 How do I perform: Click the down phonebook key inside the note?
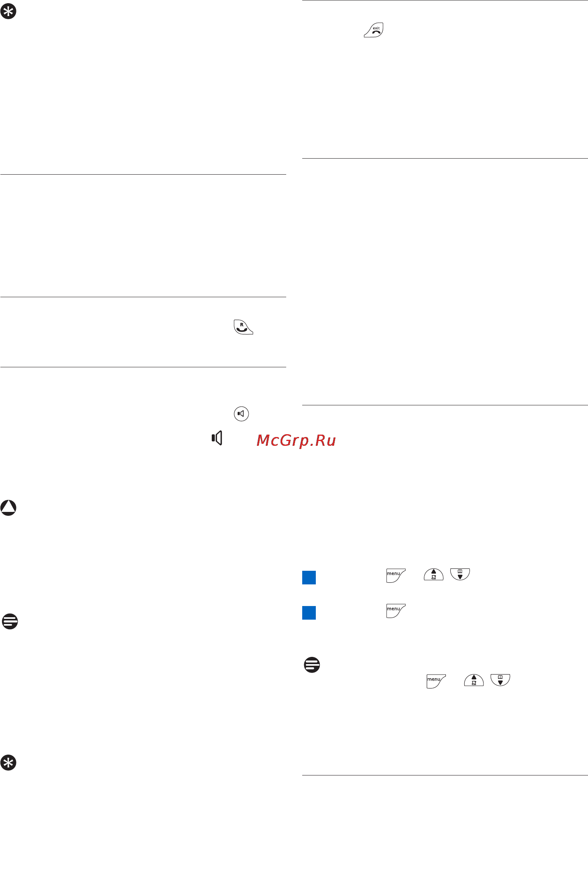coord(500,680)
